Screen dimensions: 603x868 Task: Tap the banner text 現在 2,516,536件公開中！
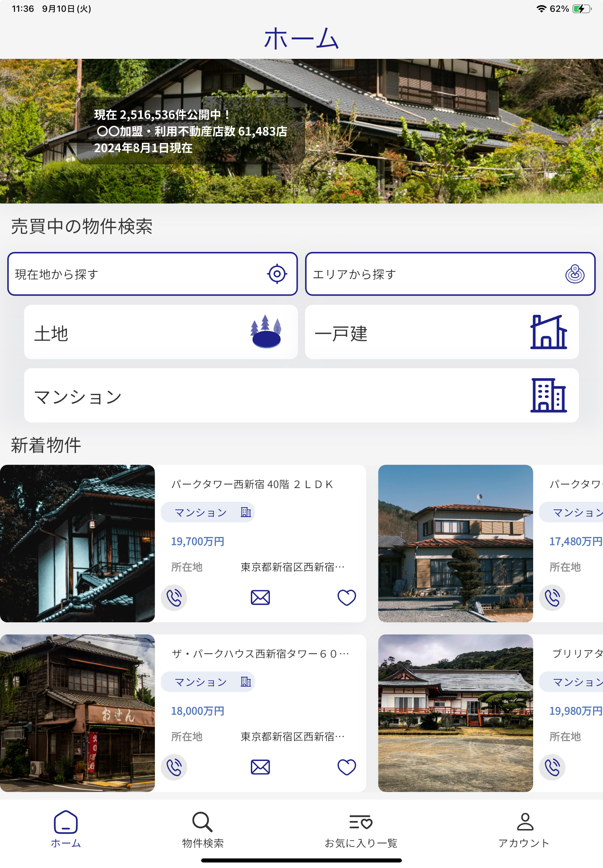163,114
